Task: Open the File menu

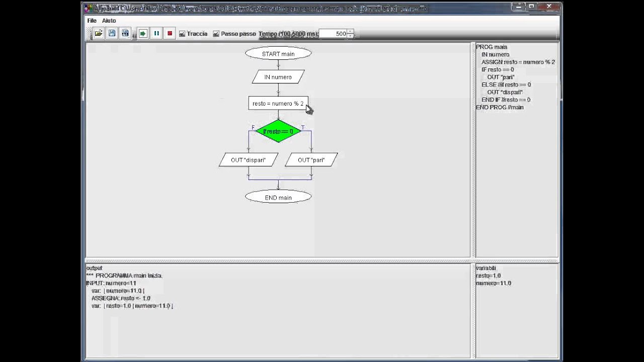Action: coord(92,21)
